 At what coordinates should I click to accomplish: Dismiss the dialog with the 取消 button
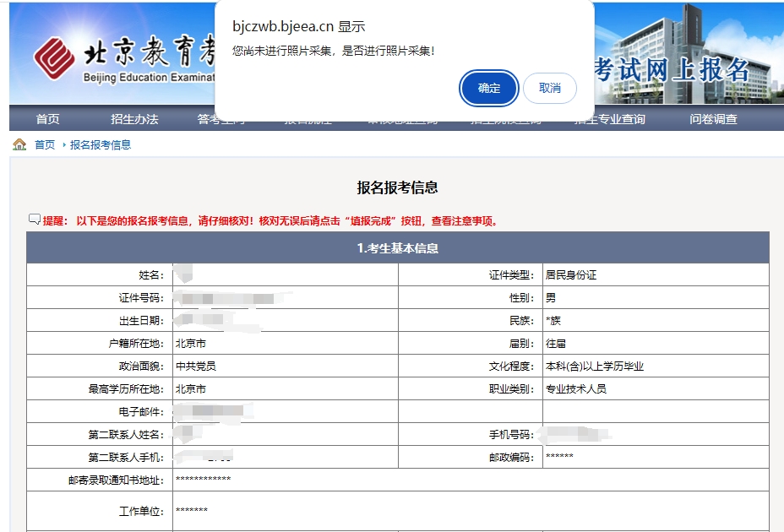pyautogui.click(x=549, y=88)
